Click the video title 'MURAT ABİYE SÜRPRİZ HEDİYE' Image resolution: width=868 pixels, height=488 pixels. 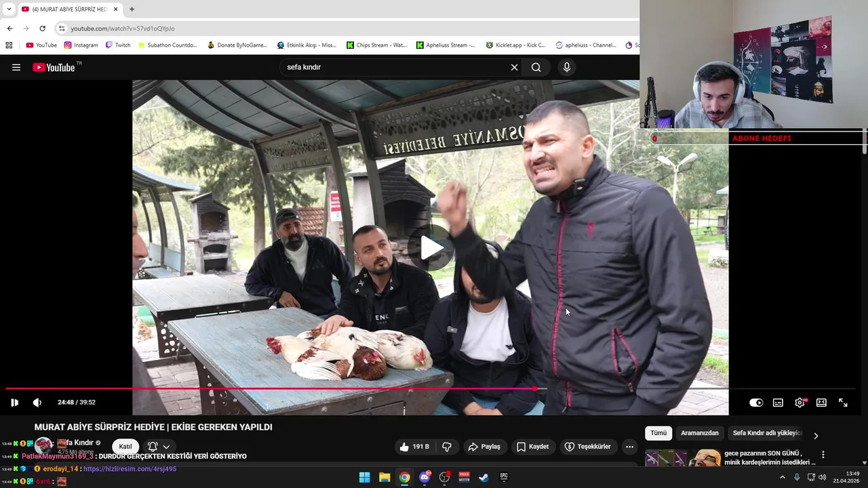click(153, 427)
